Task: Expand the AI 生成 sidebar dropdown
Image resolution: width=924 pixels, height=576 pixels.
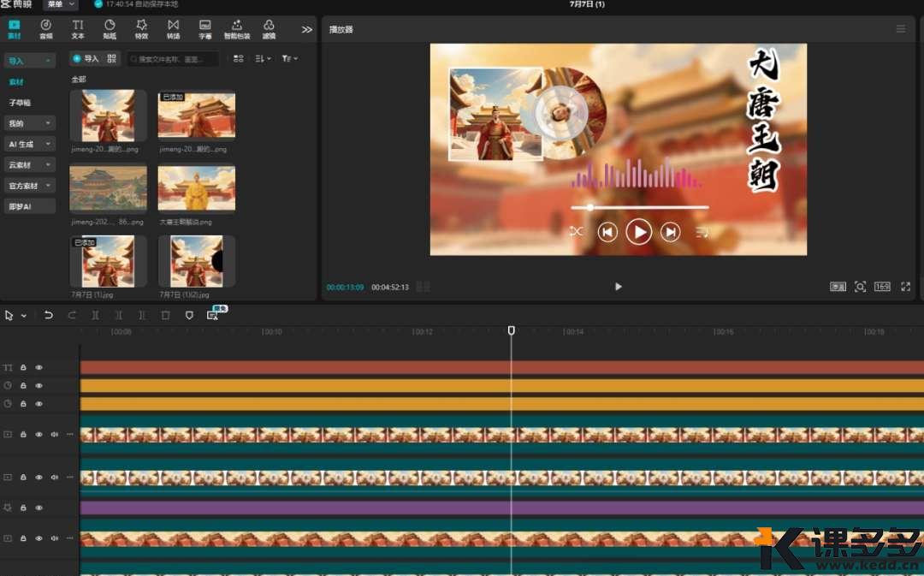Action: click(x=30, y=144)
